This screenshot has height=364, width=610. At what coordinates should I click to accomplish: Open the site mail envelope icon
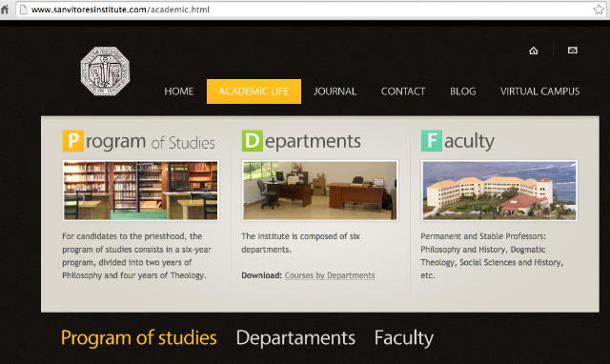pyautogui.click(x=572, y=51)
